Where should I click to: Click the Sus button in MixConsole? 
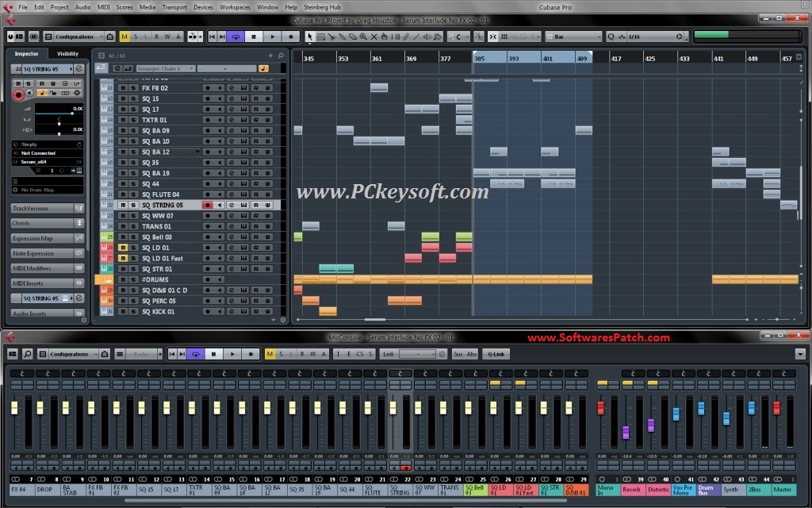click(x=458, y=354)
